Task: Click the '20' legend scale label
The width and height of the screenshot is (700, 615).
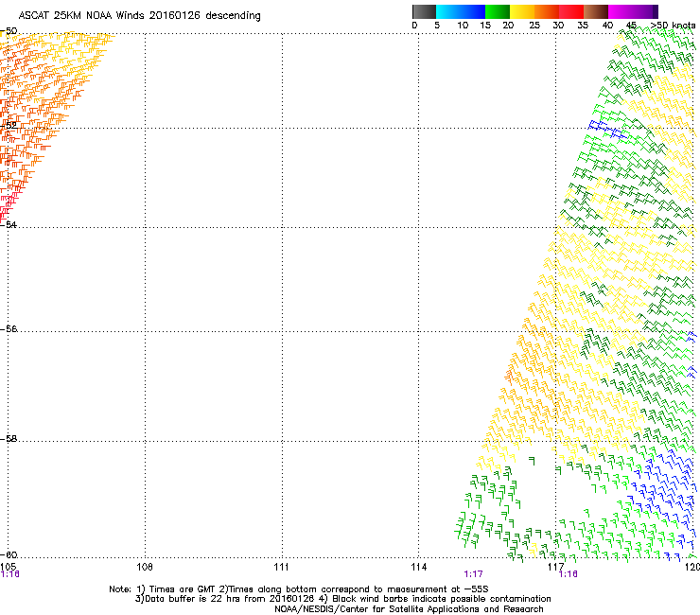Action: pyautogui.click(x=508, y=26)
